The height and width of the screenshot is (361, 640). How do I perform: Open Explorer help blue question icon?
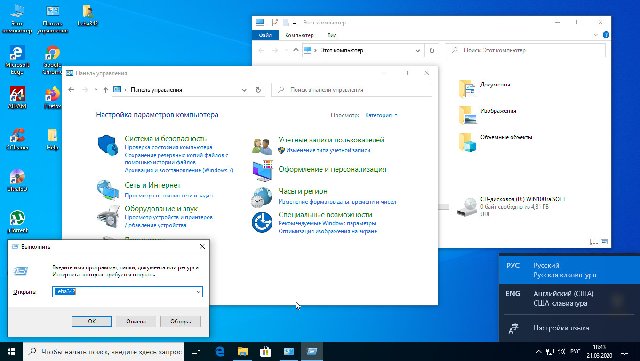(606, 35)
